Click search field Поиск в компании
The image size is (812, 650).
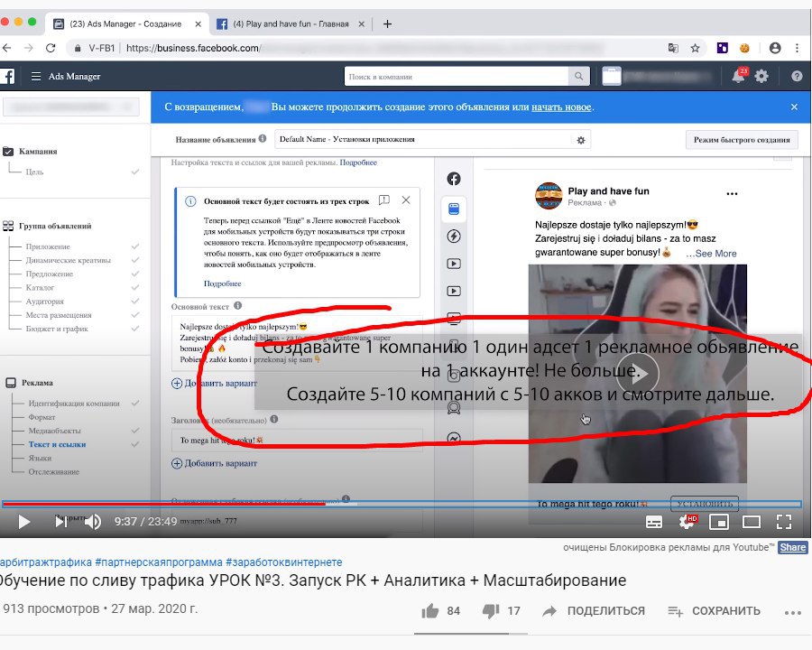click(x=456, y=76)
